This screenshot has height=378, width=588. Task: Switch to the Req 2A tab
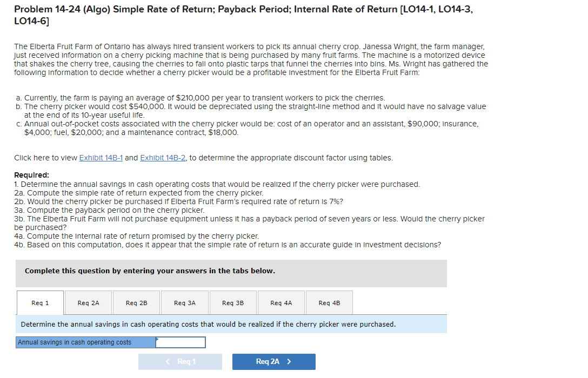coord(88,302)
